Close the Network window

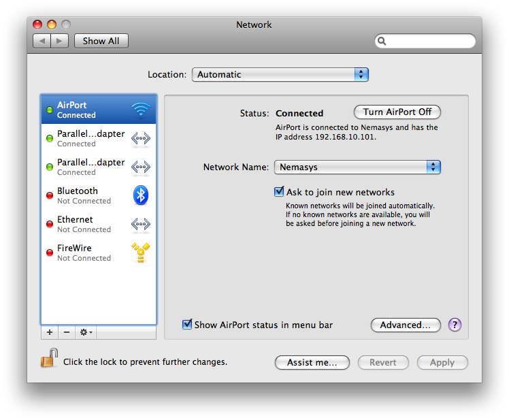pos(37,25)
